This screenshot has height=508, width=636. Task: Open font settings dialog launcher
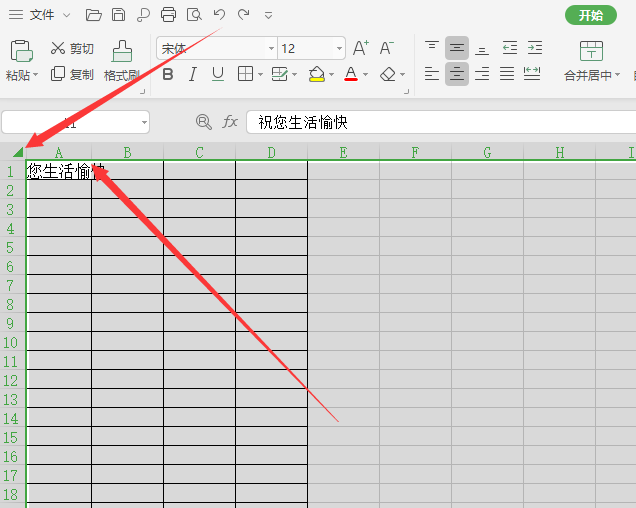406,92
